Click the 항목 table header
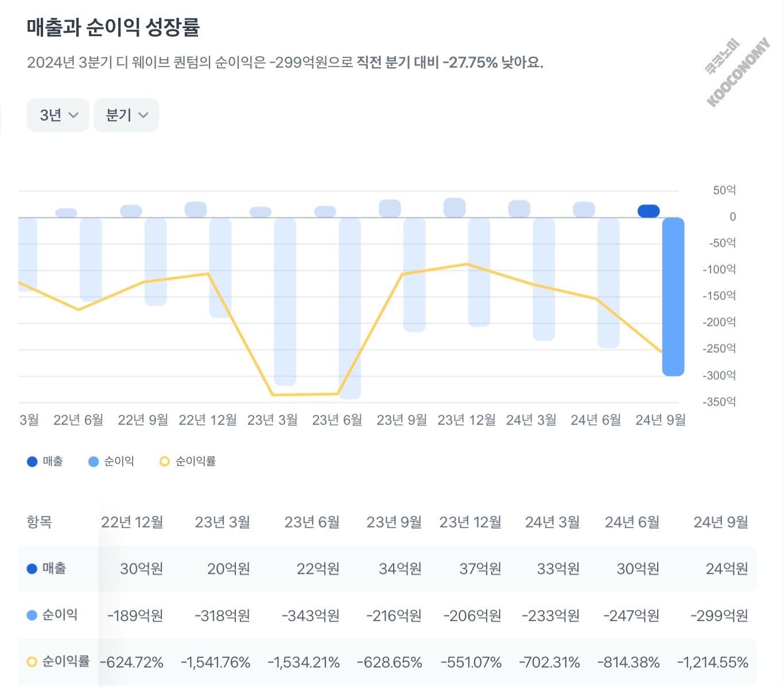The image size is (784, 687). point(40,522)
